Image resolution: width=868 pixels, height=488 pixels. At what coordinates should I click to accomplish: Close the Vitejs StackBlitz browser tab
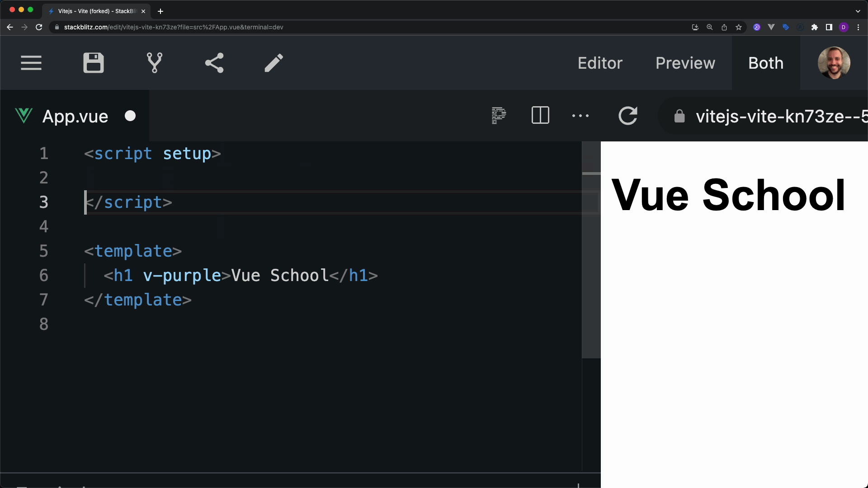click(x=143, y=11)
